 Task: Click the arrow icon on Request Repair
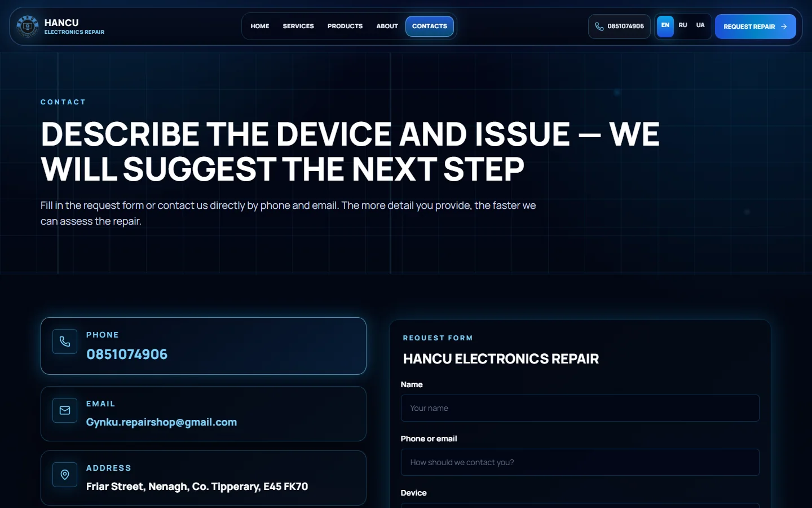pyautogui.click(x=784, y=27)
